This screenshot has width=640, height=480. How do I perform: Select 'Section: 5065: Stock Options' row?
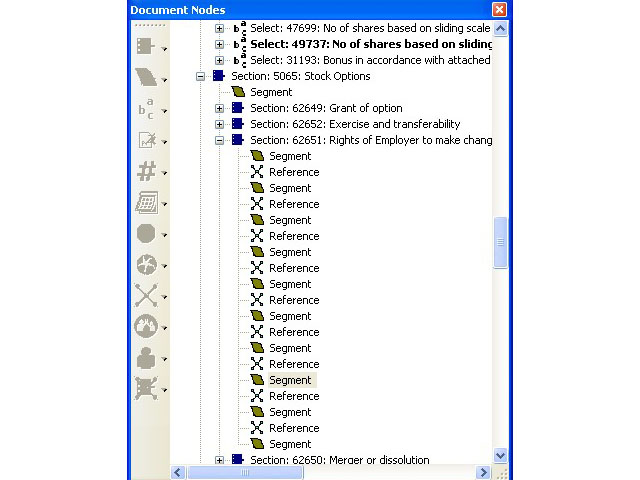[300, 76]
